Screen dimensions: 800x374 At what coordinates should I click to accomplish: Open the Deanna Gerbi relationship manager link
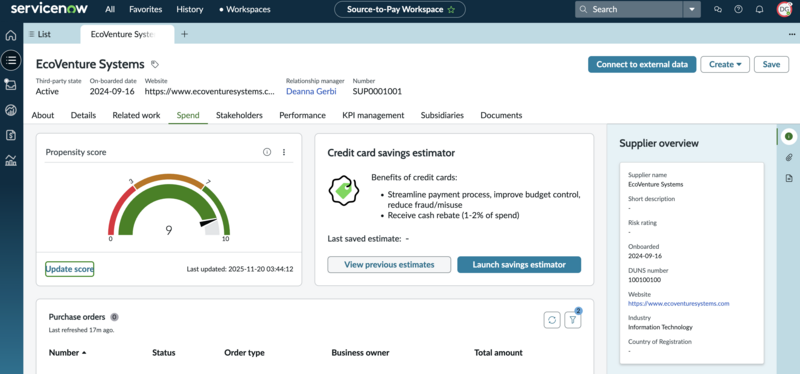311,91
